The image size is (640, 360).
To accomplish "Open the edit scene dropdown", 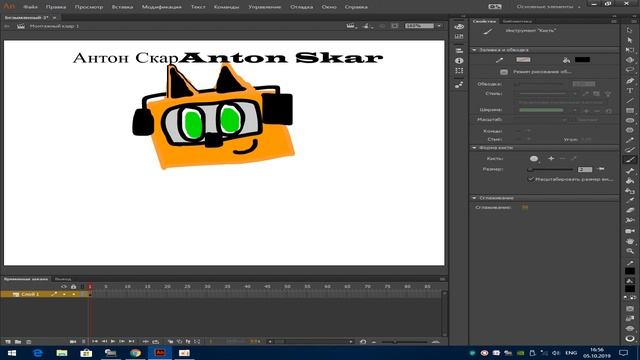I will coord(351,26).
